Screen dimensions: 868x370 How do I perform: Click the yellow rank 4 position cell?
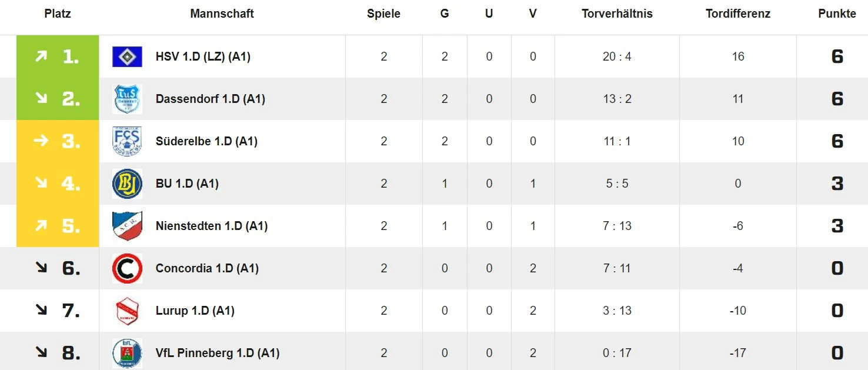click(x=58, y=184)
